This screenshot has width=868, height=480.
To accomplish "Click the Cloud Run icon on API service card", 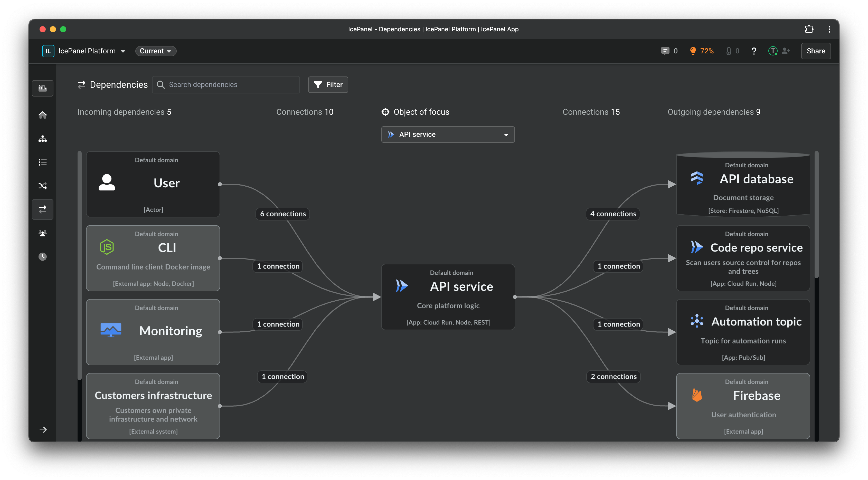I will tap(402, 286).
